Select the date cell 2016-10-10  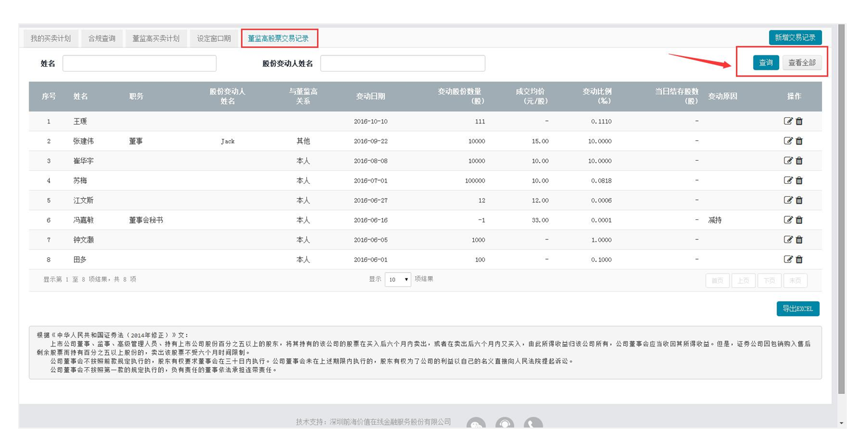pyautogui.click(x=370, y=122)
